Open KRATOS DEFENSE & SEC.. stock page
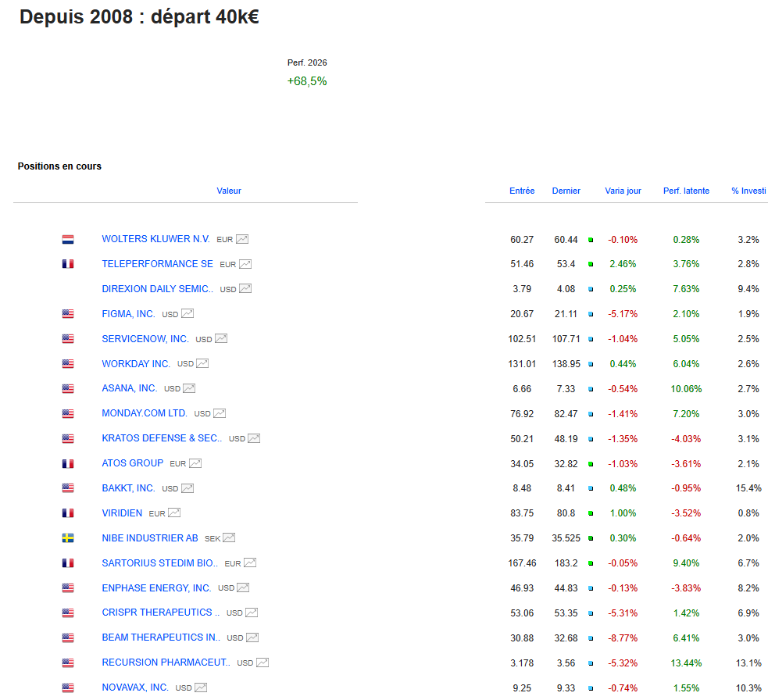 [162, 438]
